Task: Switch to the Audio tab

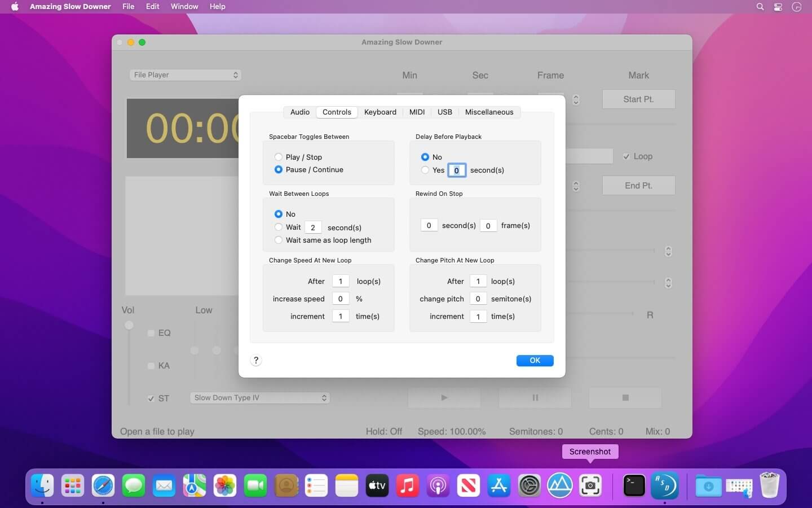Action: click(x=299, y=112)
